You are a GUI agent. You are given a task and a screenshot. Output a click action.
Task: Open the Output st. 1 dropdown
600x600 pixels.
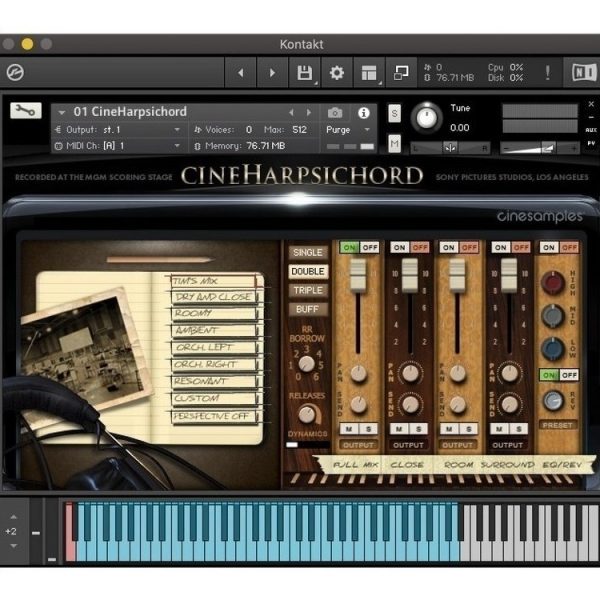tap(119, 130)
